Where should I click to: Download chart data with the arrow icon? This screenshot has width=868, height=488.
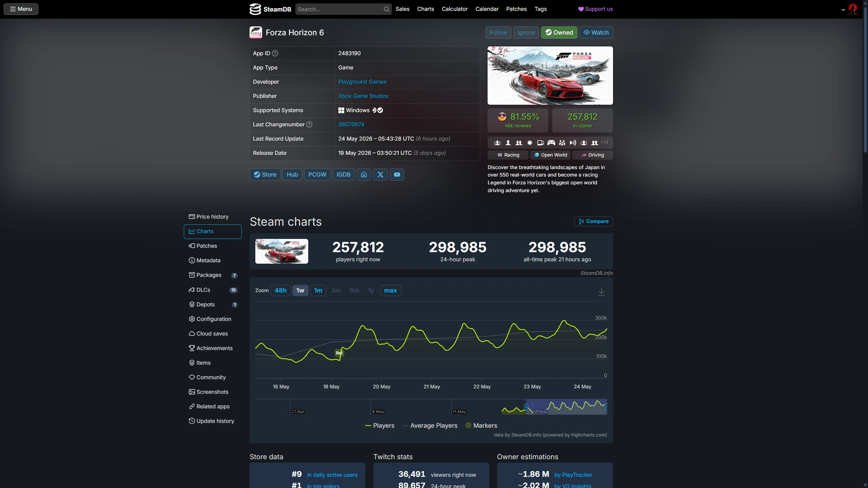point(601,291)
